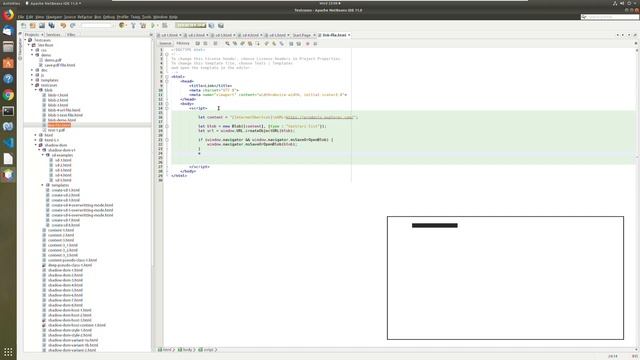Select save-pdf-file.html in Projects tree
640x360 pixels.
pyautogui.click(x=60, y=65)
